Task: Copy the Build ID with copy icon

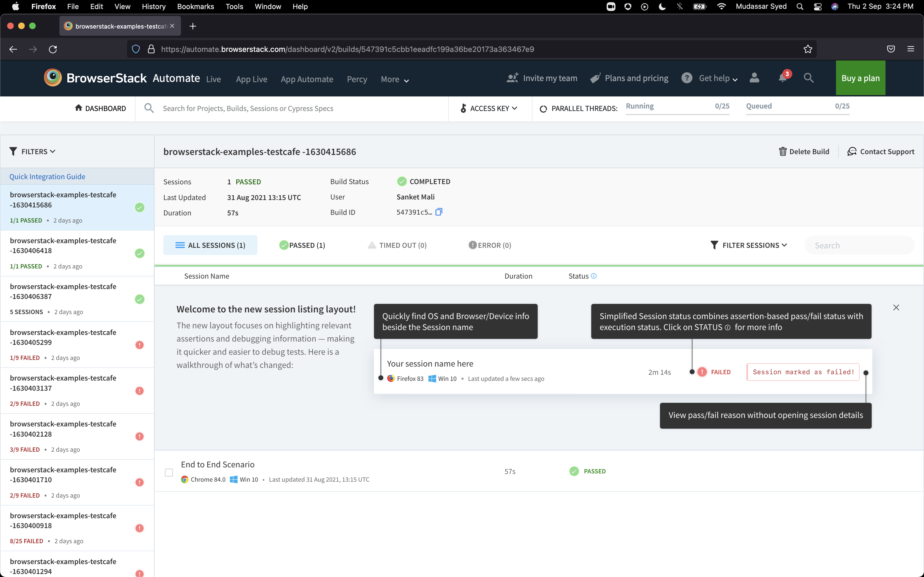Action: [439, 212]
